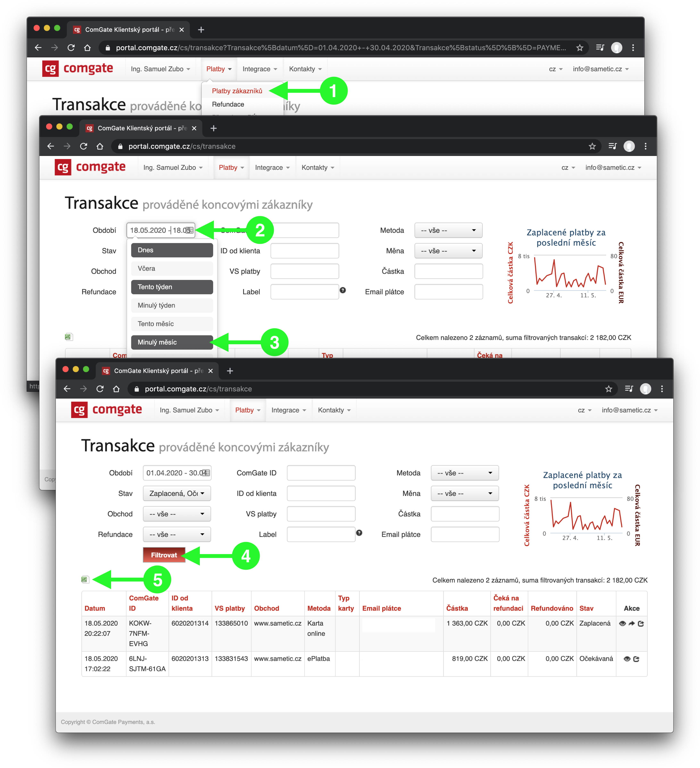The height and width of the screenshot is (768, 700).
Task: Click the Label help question mark icon
Action: coord(359,533)
